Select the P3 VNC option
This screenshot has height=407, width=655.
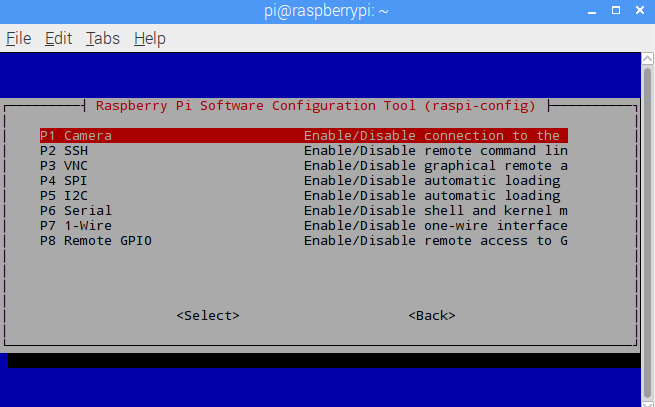(x=304, y=165)
